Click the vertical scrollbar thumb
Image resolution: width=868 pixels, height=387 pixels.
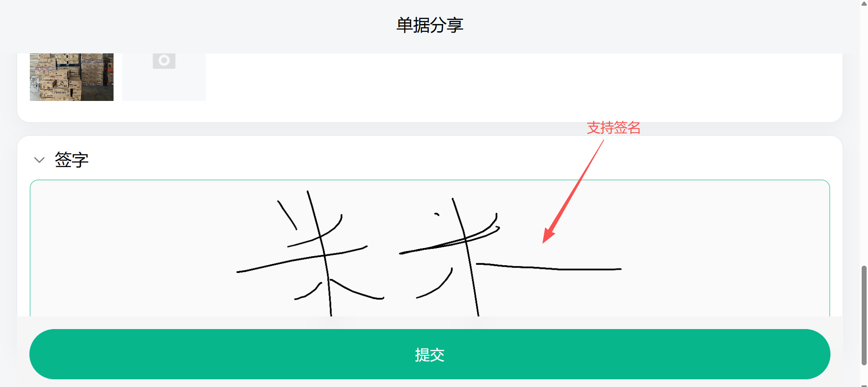click(x=864, y=315)
